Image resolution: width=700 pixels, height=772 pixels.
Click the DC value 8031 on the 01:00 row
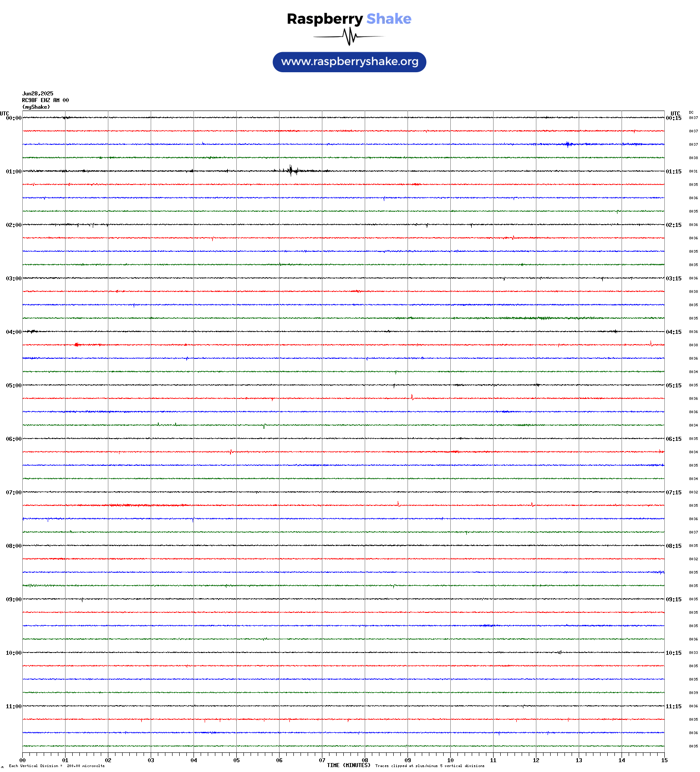point(693,172)
